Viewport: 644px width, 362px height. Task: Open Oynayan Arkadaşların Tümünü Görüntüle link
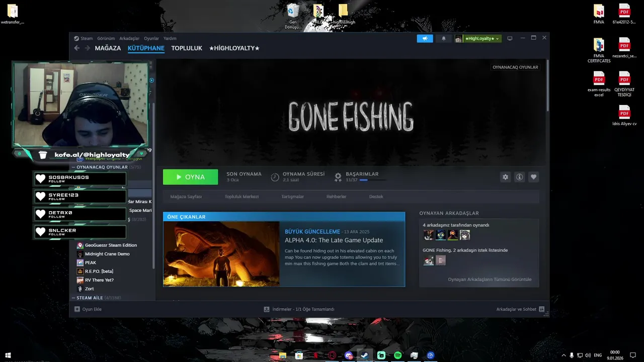pos(490,280)
